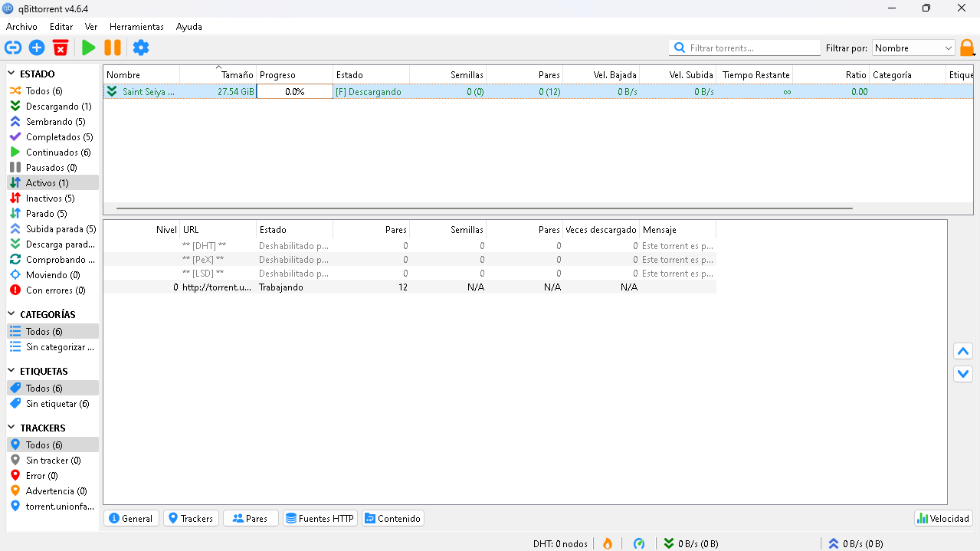Sort torrents by the Nombre column header

(x=142, y=75)
